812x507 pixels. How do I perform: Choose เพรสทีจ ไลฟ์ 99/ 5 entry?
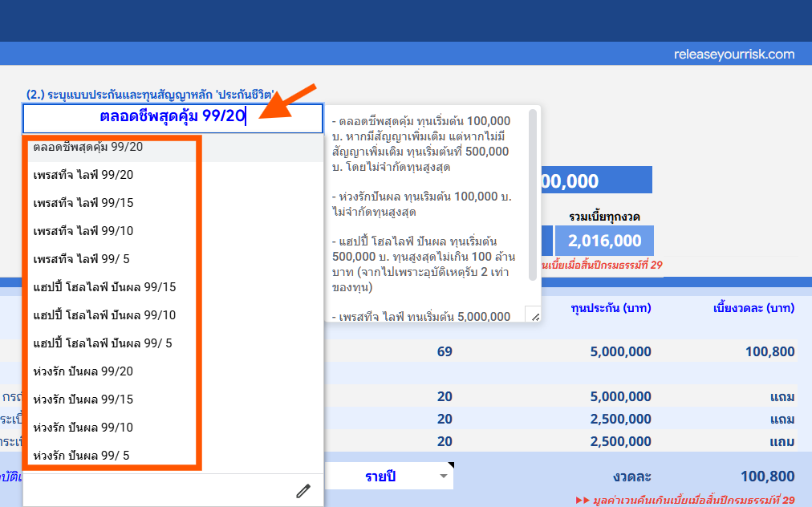pyautogui.click(x=83, y=259)
